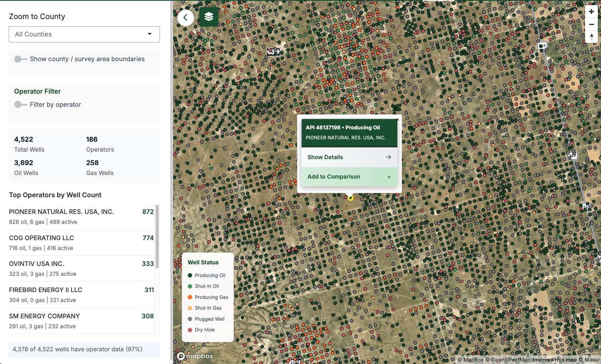Open the Maxar attribution link
601x364 pixels.
(589, 360)
